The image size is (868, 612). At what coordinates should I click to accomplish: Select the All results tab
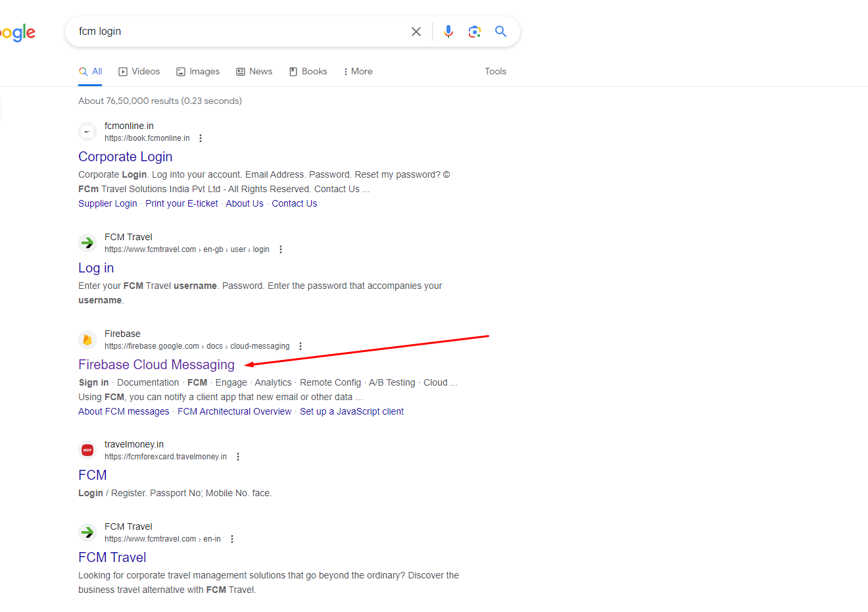point(90,71)
